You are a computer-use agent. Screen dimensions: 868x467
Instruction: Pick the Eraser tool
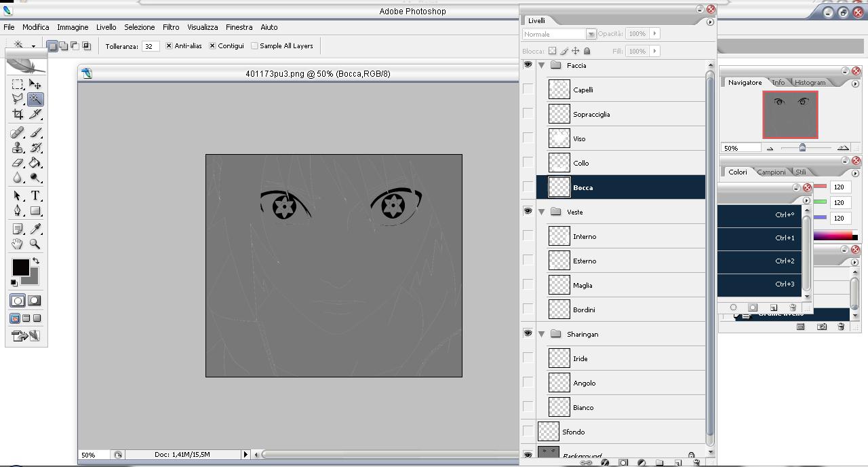point(18,163)
